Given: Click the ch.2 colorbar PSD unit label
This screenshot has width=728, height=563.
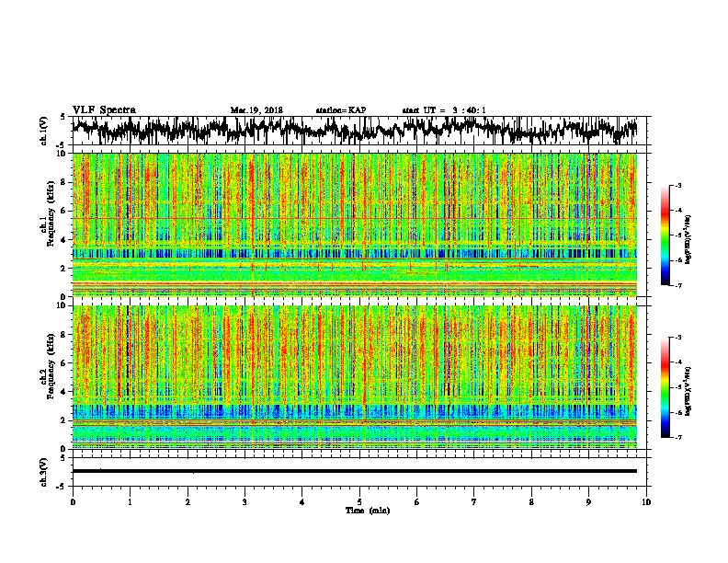Looking at the screenshot, I should click(x=688, y=390).
